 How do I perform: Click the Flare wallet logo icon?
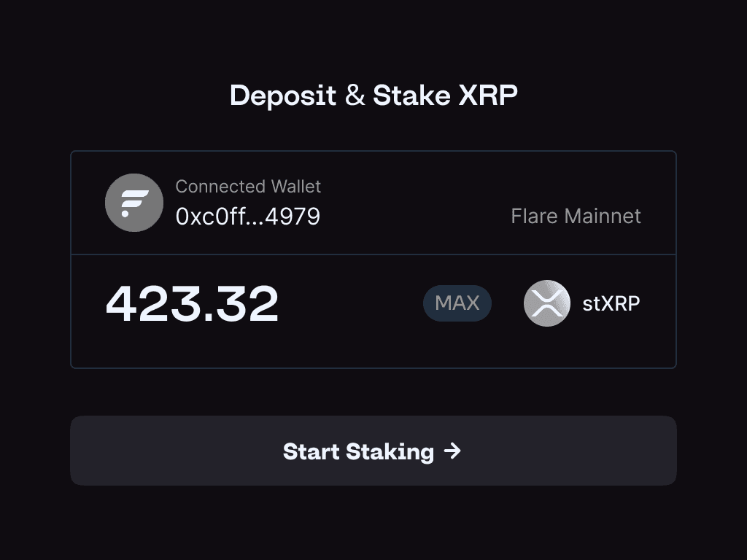pos(134,203)
